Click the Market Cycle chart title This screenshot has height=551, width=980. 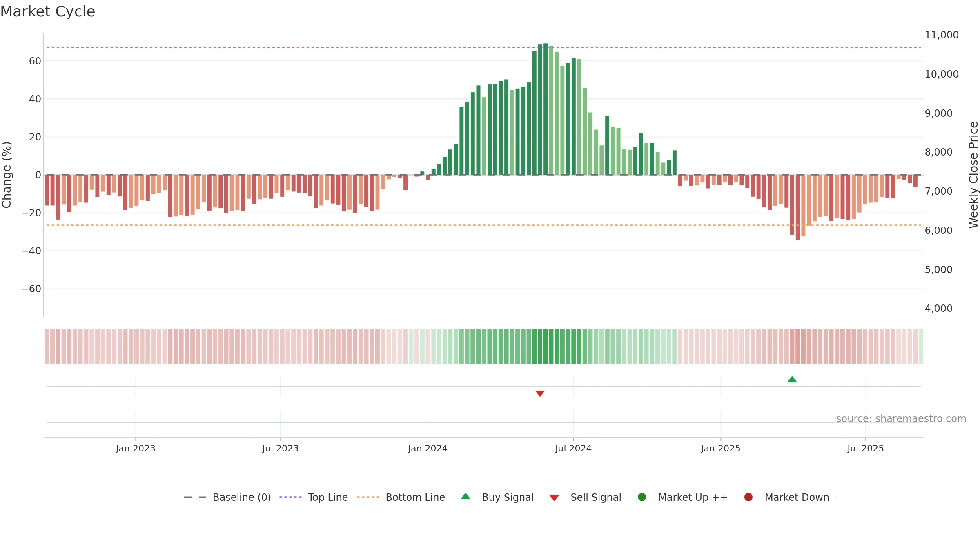pos(48,11)
